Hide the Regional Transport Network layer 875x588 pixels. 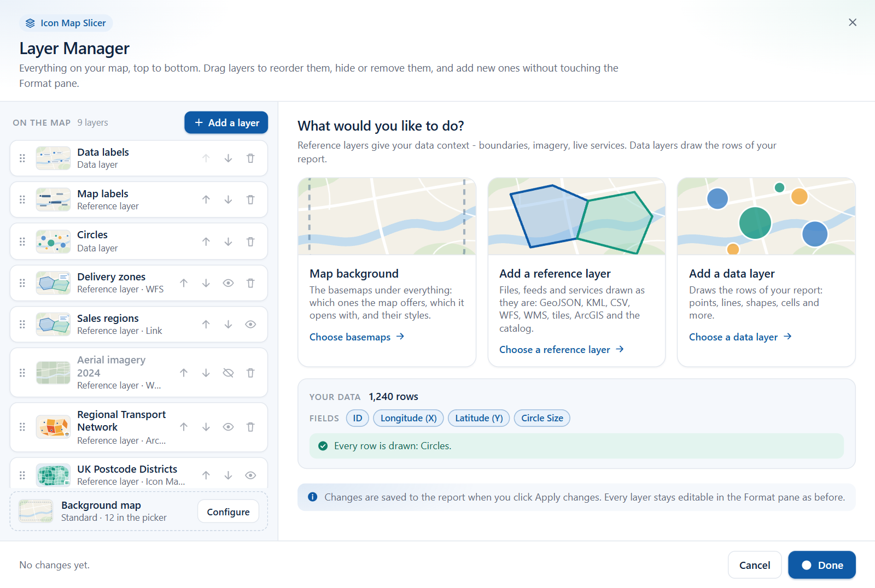click(228, 427)
